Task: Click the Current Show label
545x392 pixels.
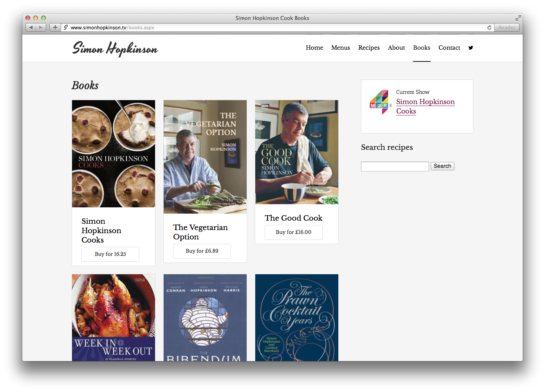Action: click(413, 92)
